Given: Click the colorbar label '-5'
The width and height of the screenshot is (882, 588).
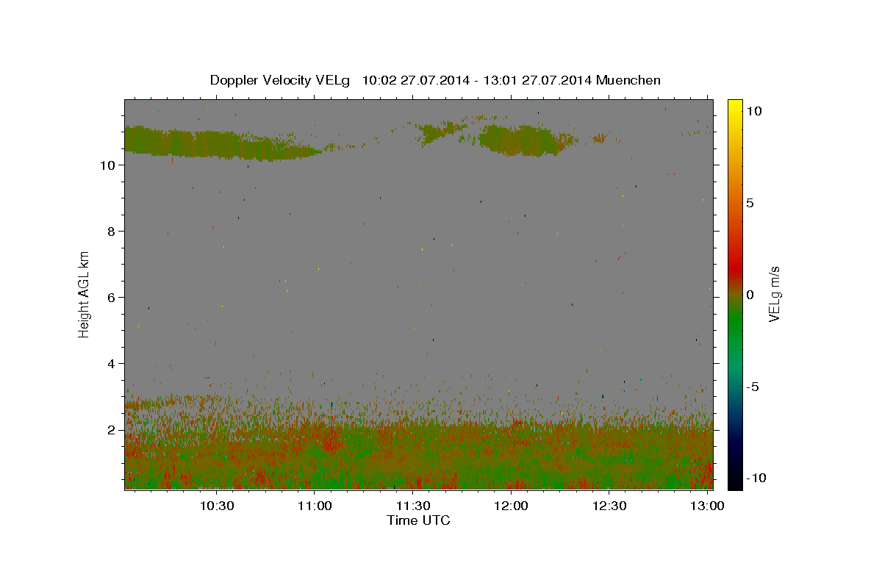Looking at the screenshot, I should (x=753, y=387).
